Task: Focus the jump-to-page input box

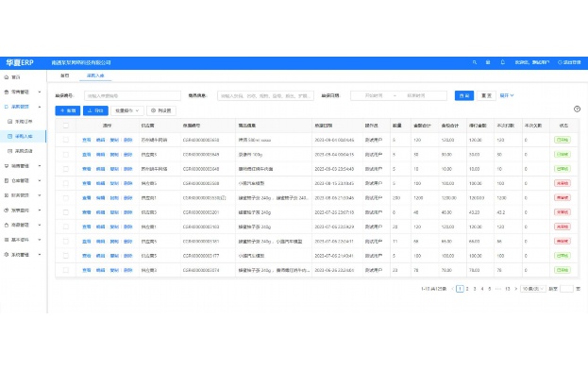Action: [566, 289]
